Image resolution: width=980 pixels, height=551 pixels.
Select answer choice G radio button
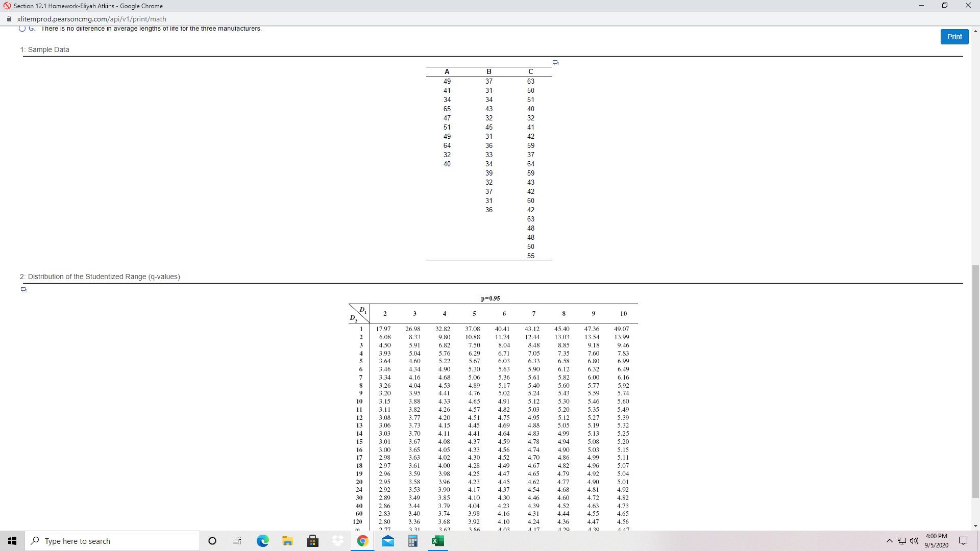[x=22, y=29]
